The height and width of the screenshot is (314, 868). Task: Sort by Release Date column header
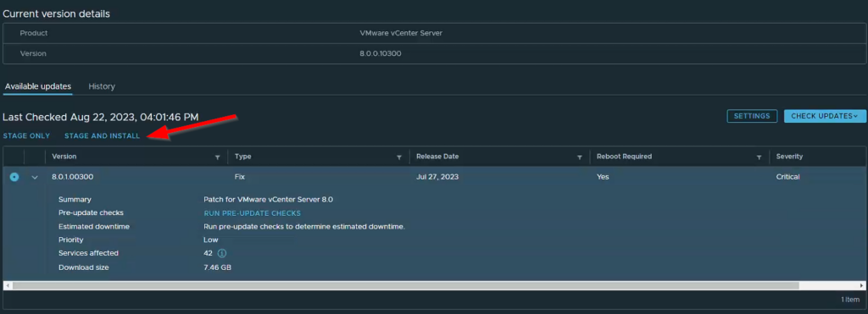tap(437, 157)
